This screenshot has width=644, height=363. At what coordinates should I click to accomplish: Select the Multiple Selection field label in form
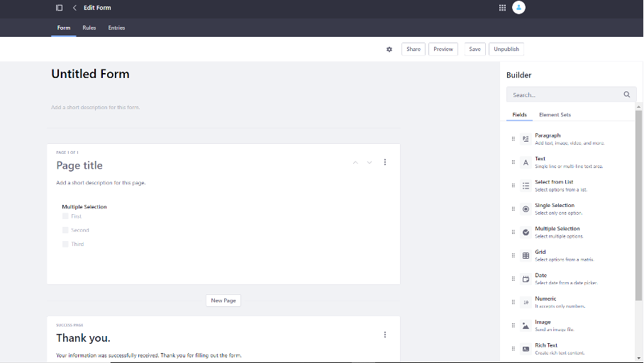84,207
